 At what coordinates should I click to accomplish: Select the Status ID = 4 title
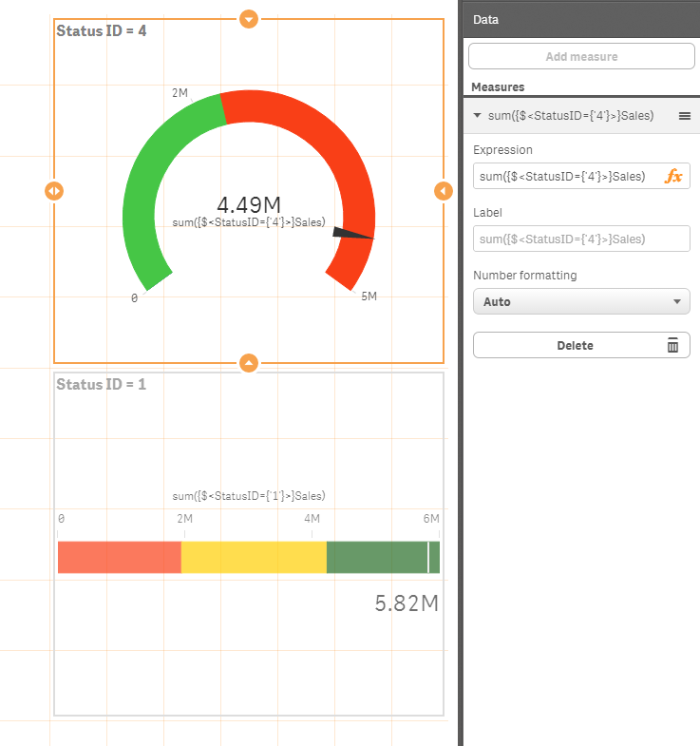point(102,31)
